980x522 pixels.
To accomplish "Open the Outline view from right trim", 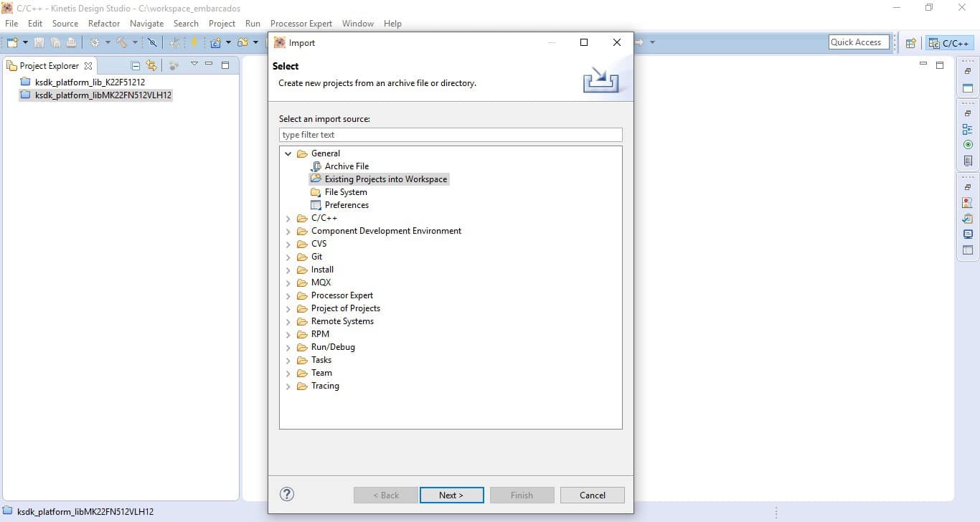I will pos(968,130).
